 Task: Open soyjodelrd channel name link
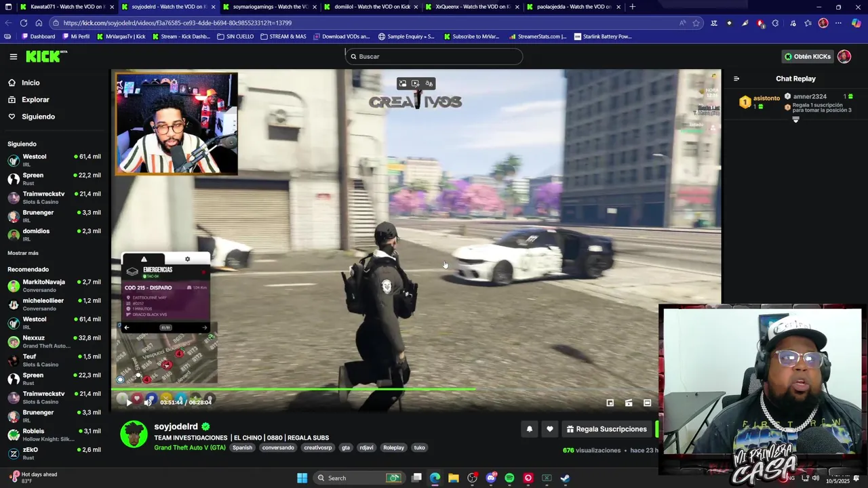[x=176, y=426]
